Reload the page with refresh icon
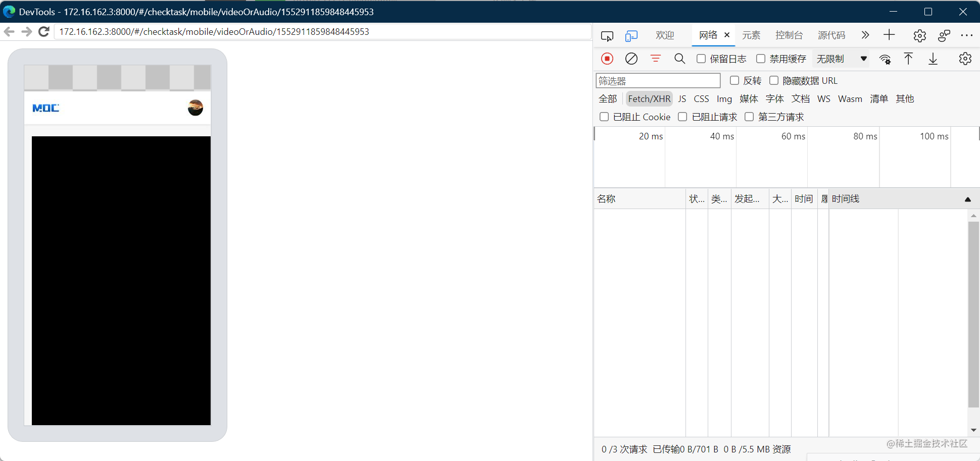 (x=44, y=32)
